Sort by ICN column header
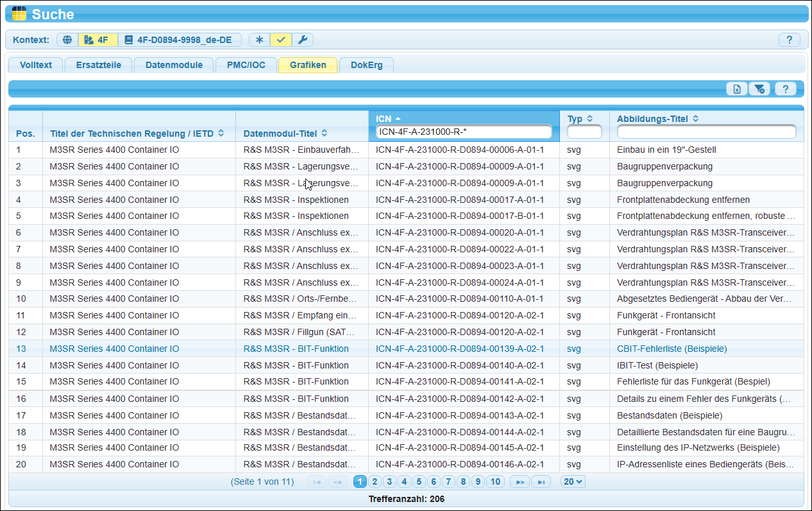This screenshot has width=812, height=511. [388, 119]
